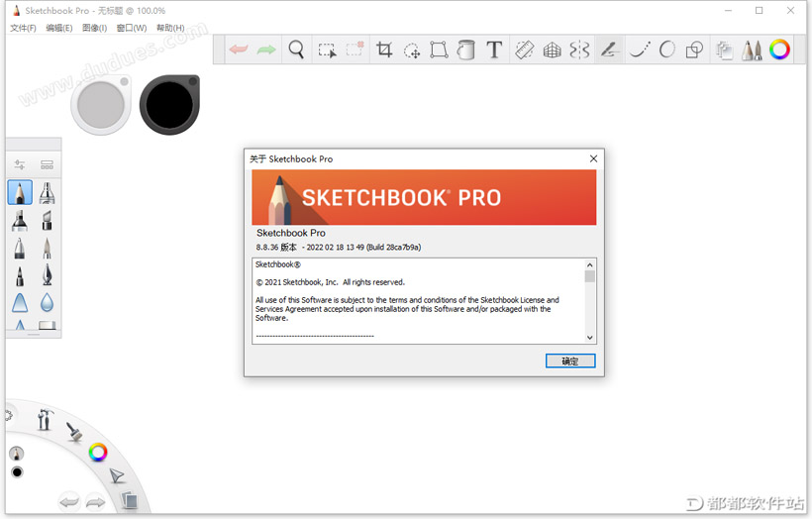
Task: Select the Zoom magnifier tool
Action: [296, 50]
